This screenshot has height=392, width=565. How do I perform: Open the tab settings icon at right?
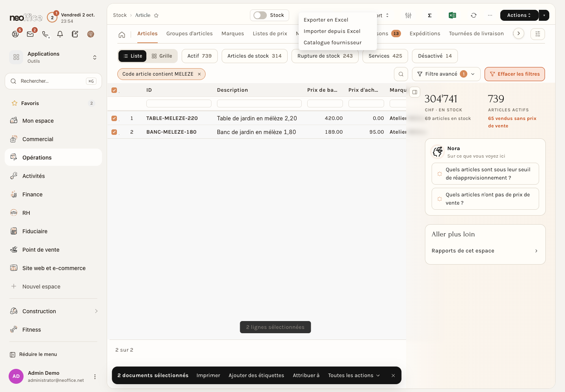point(538,34)
